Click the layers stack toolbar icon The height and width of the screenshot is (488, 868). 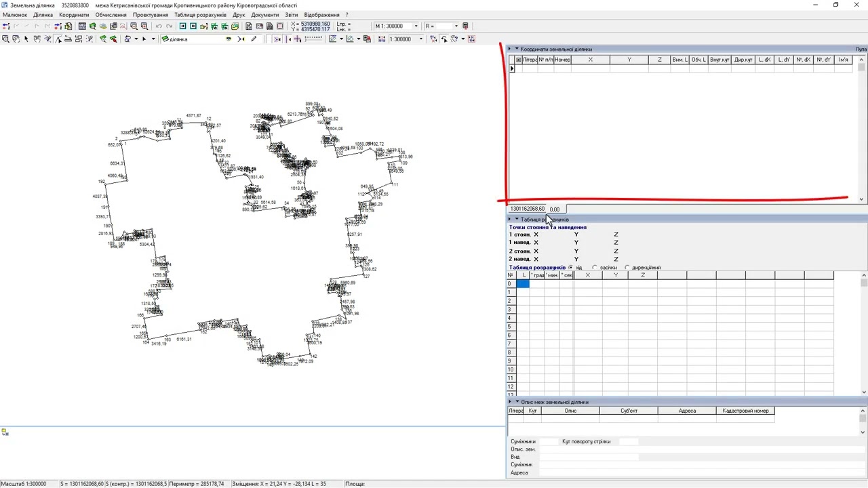pyautogui.click(x=103, y=26)
